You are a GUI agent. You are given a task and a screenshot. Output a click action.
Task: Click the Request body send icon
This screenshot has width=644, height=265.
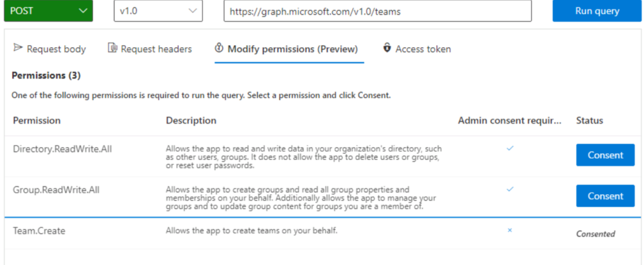tap(18, 48)
